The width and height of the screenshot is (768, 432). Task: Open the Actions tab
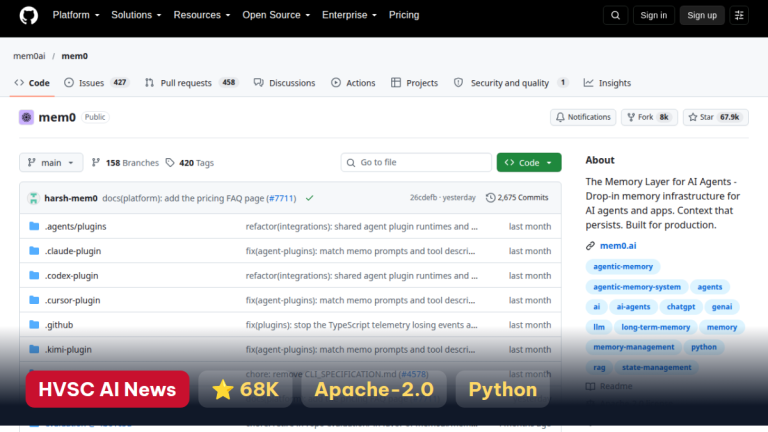pyautogui.click(x=353, y=83)
